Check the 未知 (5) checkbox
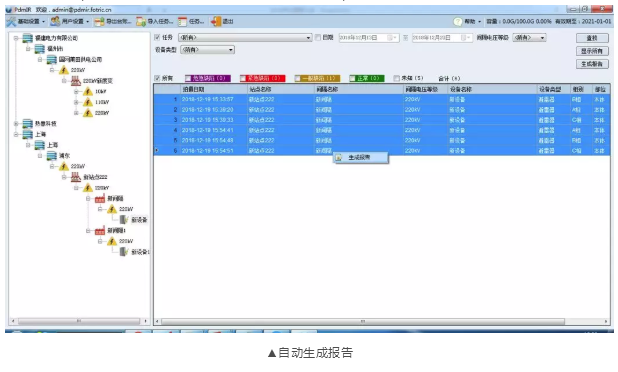 396,78
